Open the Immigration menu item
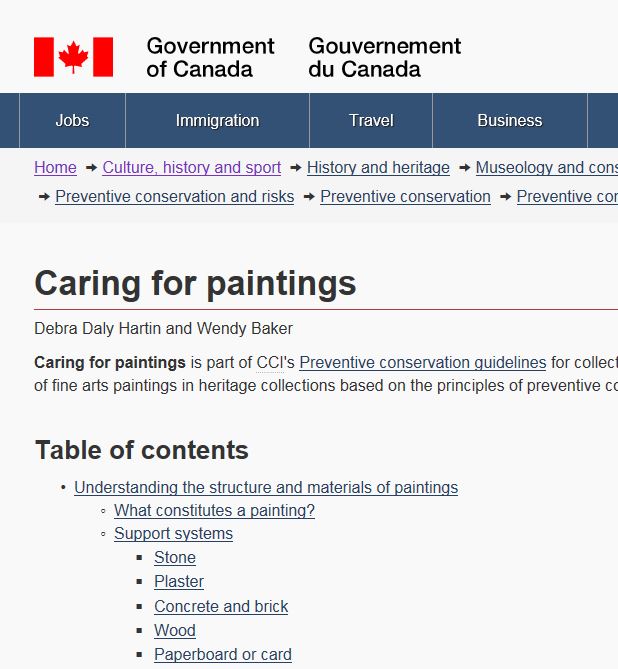Image resolution: width=618 pixels, height=669 pixels. pyautogui.click(x=217, y=120)
